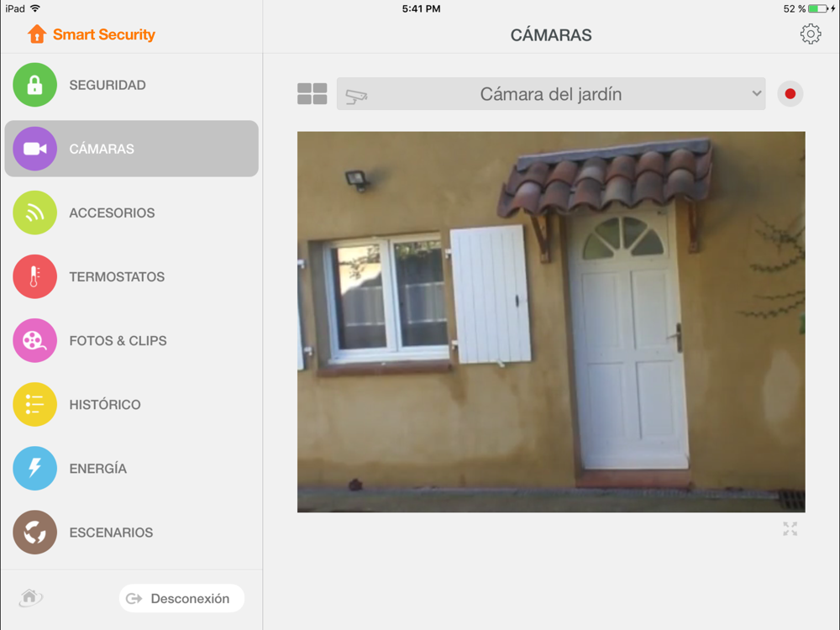This screenshot has width=840, height=630.
Task: Start recording with the red dot button
Action: tap(790, 94)
